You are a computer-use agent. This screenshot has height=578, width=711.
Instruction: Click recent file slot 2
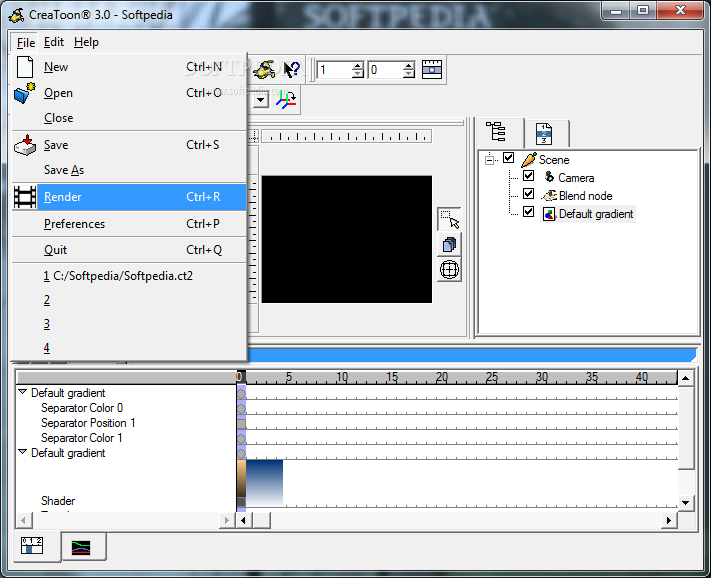pos(129,300)
